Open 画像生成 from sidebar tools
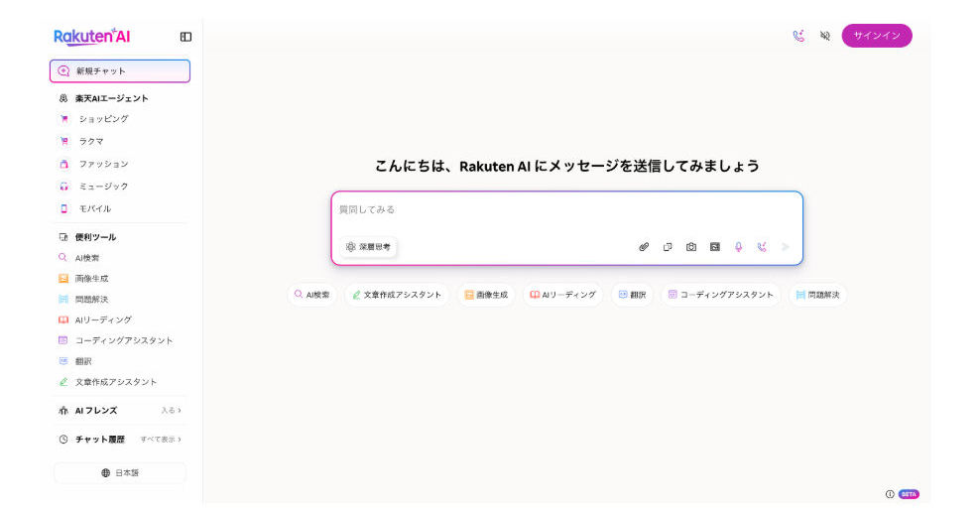 click(91, 279)
